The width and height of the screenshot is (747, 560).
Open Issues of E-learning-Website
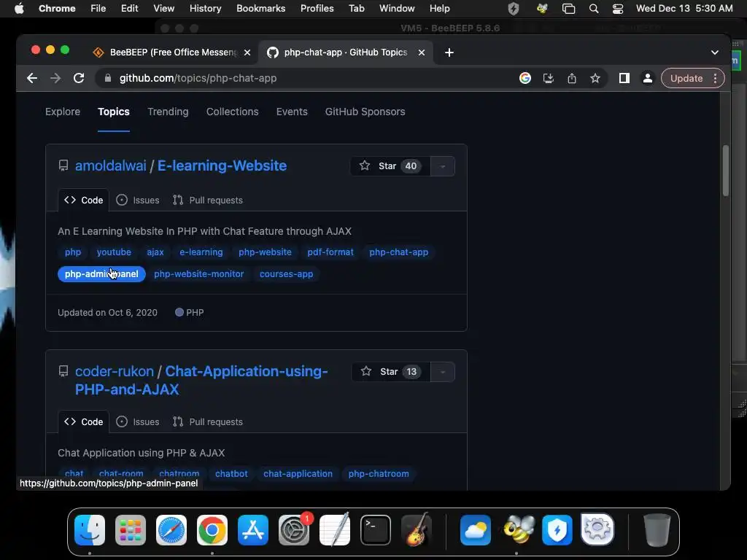click(138, 200)
